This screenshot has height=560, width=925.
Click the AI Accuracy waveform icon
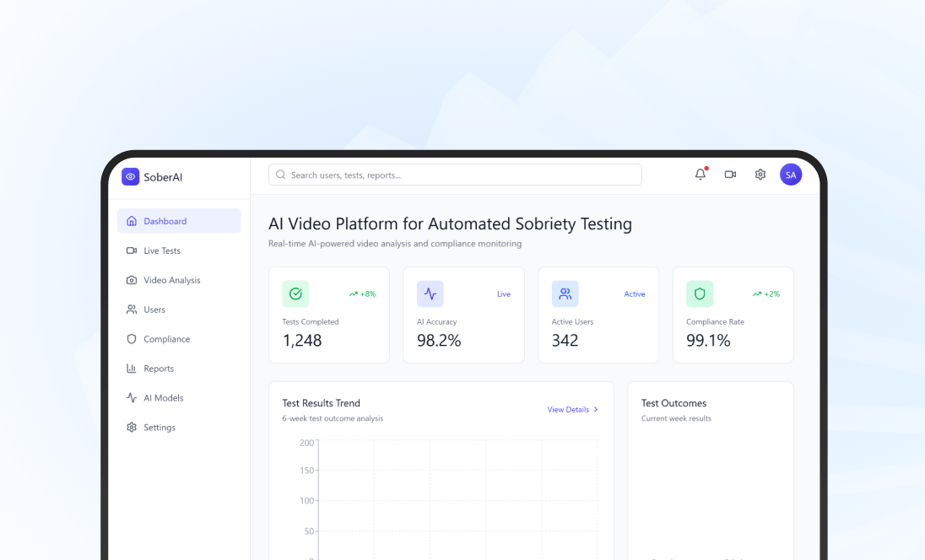tap(430, 293)
